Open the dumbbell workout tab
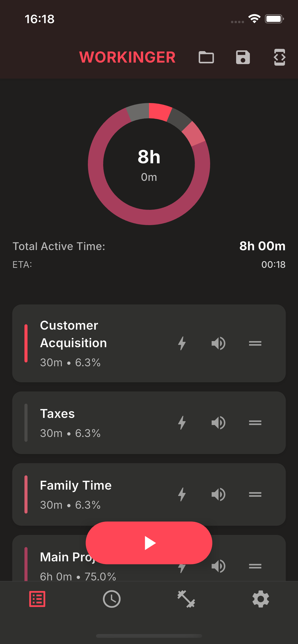This screenshot has width=298, height=644. click(x=186, y=599)
